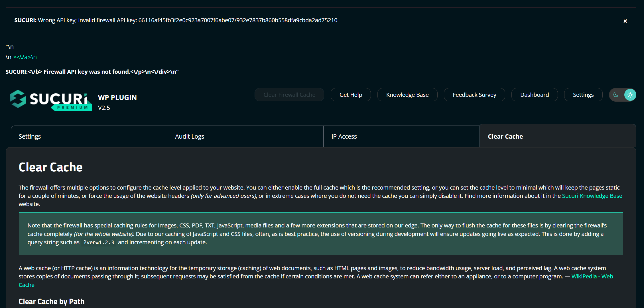Open the Get Help page
Image resolution: width=644 pixels, height=308 pixels.
[350, 95]
